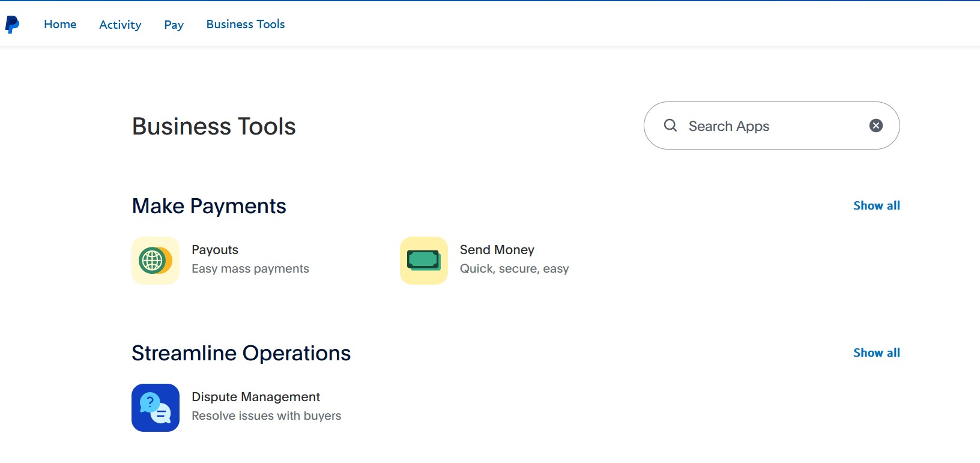Screen dimensions: 980x463
Task: Click the Streamline Operations heading
Action: click(x=241, y=353)
